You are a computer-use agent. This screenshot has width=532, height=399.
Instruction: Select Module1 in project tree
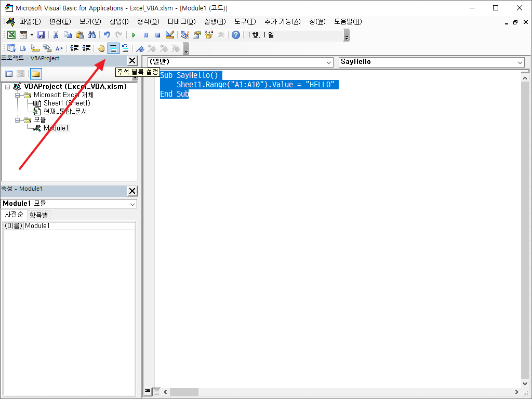[56, 128]
